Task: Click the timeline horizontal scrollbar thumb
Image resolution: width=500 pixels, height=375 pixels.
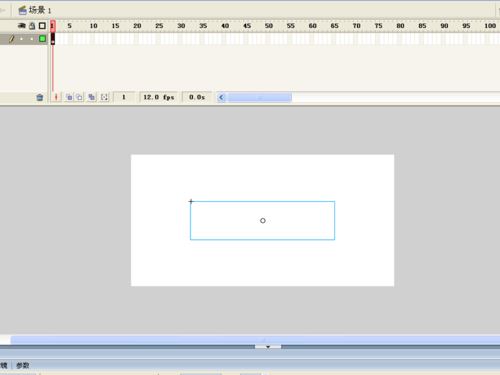Action: [x=259, y=97]
